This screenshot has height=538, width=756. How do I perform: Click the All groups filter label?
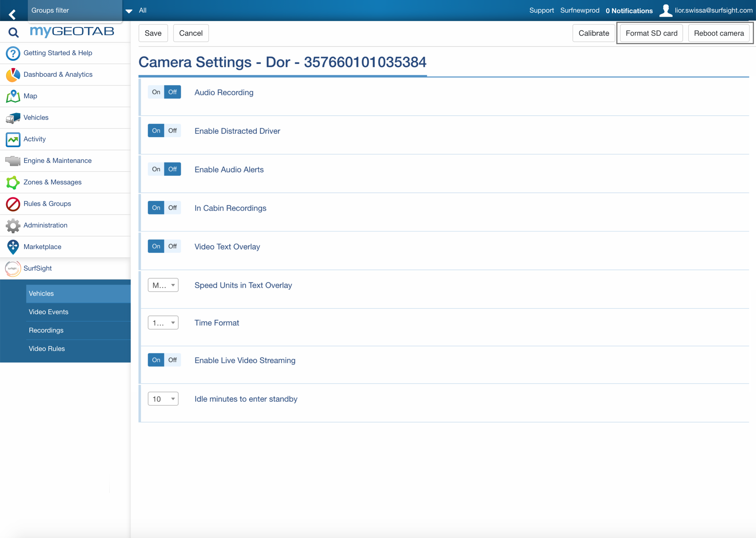click(x=143, y=11)
